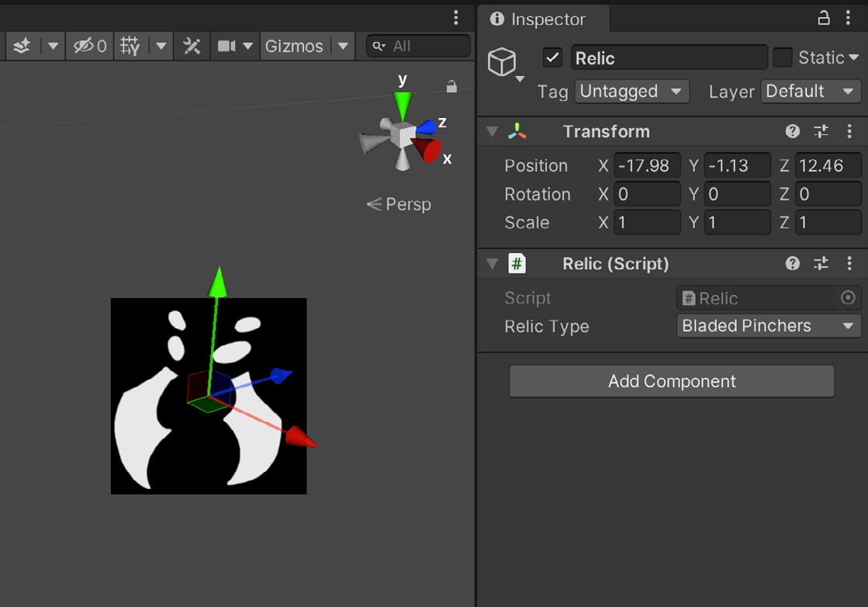Click the Position X input field
The image size is (868, 607).
[647, 165]
